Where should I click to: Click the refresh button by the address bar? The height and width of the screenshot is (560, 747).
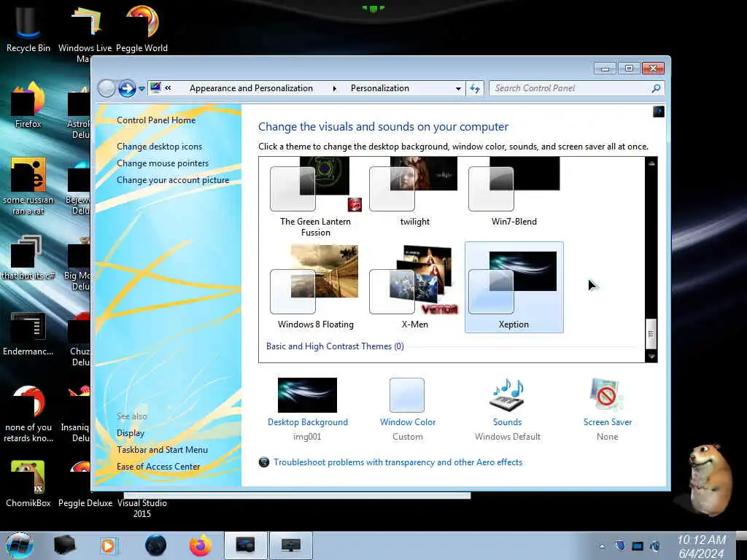click(x=475, y=88)
